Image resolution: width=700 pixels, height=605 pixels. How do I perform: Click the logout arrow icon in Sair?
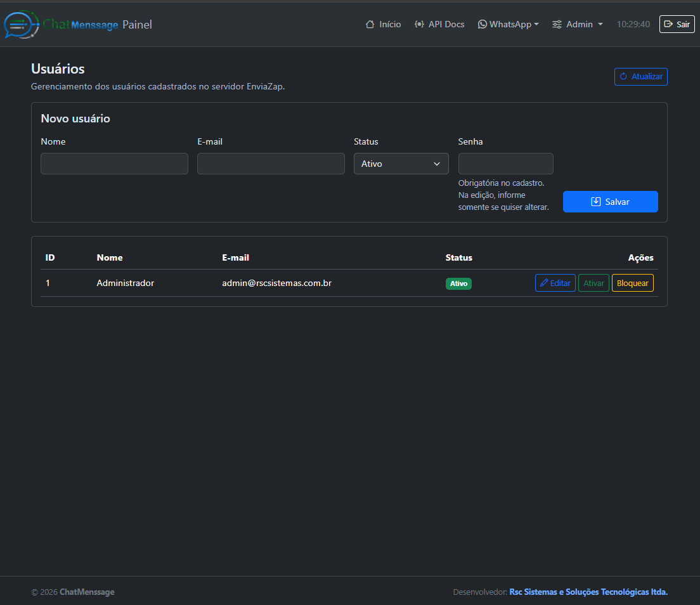click(668, 24)
